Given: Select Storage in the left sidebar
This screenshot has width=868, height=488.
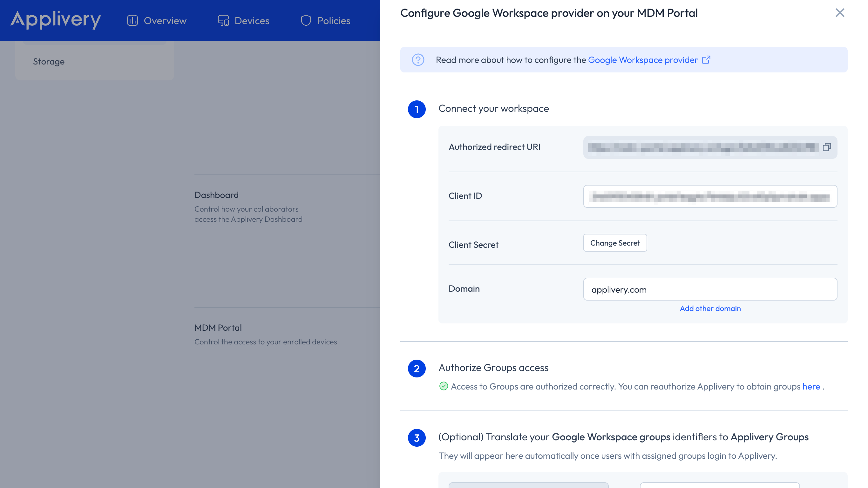Looking at the screenshot, I should coord(49,61).
